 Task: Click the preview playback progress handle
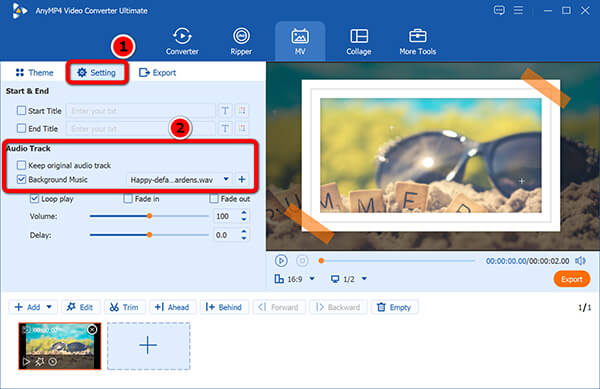[x=321, y=261]
